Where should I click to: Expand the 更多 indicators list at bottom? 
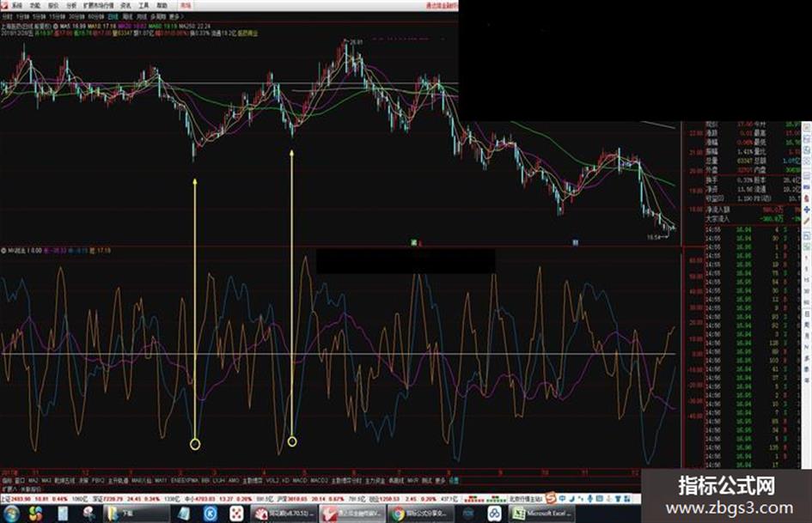pos(440,481)
